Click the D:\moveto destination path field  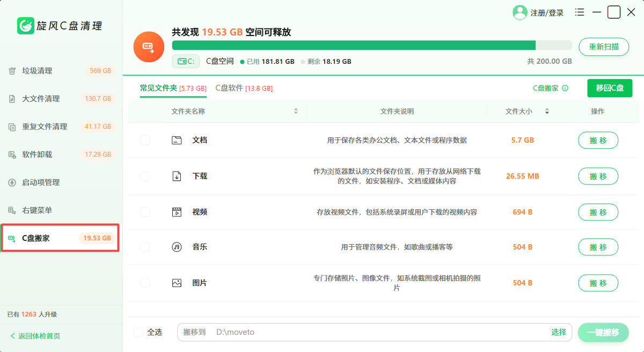[375, 332]
